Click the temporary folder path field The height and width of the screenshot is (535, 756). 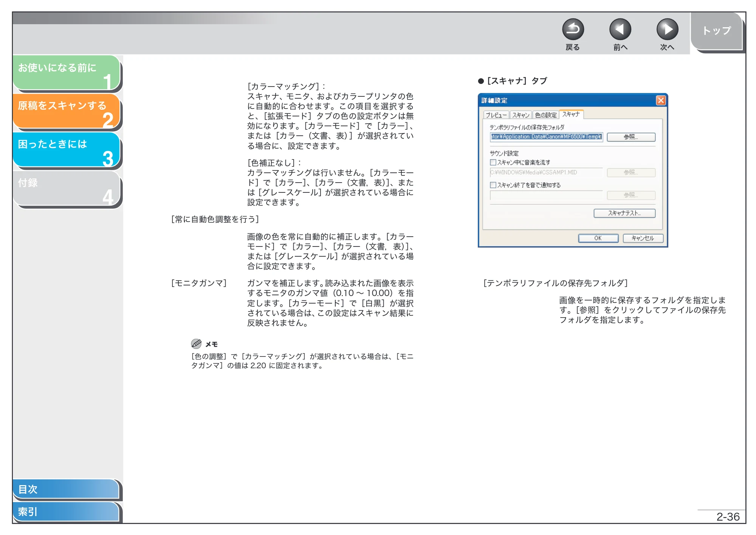pyautogui.click(x=546, y=137)
